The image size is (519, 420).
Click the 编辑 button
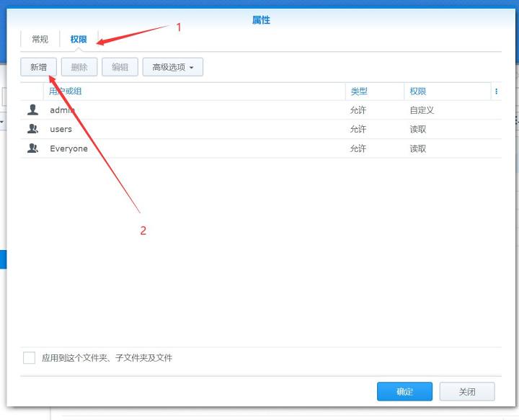pyautogui.click(x=120, y=67)
